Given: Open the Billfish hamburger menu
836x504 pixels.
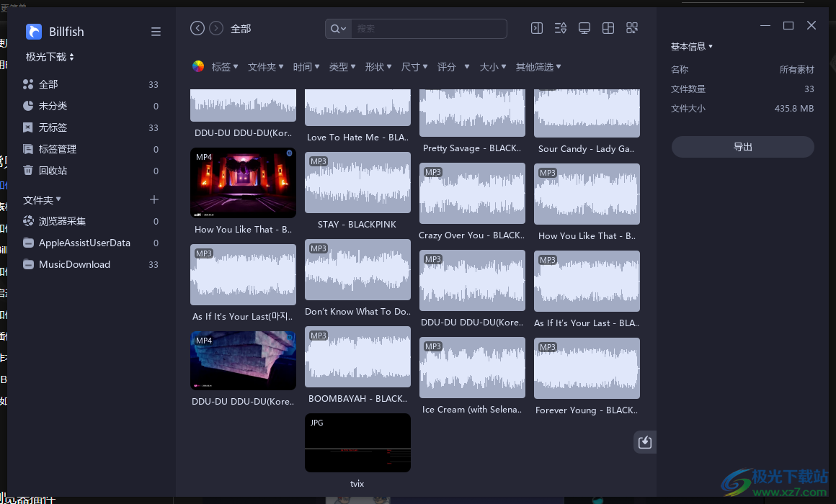Looking at the screenshot, I should (x=156, y=32).
